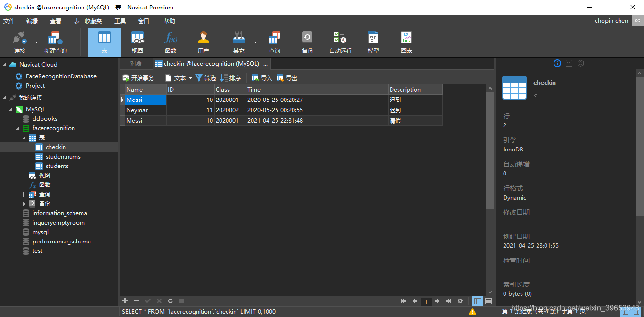The image size is (644, 317).
Task: Open the 用户 (Users) management icon
Action: pyautogui.click(x=204, y=42)
